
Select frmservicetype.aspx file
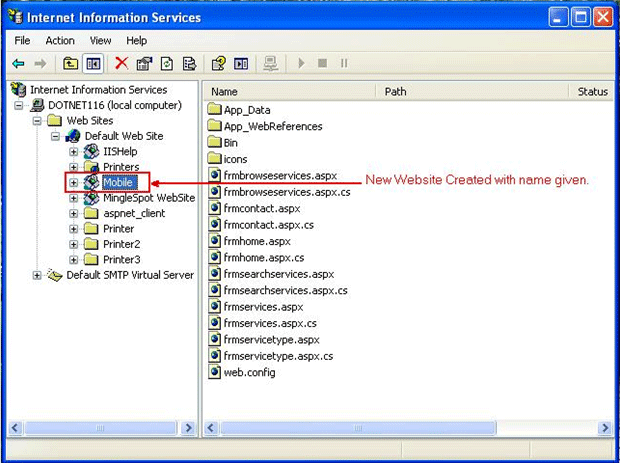click(x=271, y=340)
